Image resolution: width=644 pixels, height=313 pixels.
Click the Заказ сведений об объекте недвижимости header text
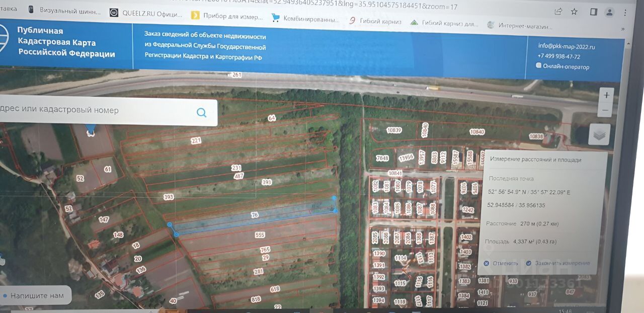point(205,36)
